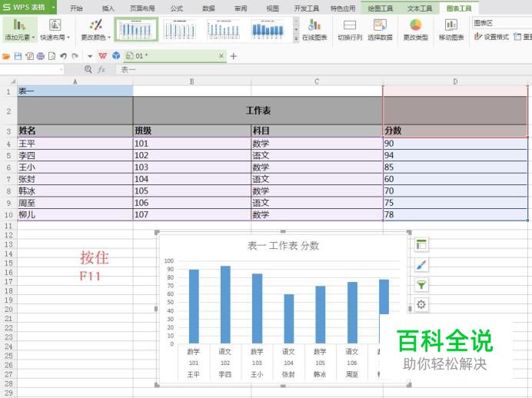Save file with the floppy disk icon

(x=18, y=56)
